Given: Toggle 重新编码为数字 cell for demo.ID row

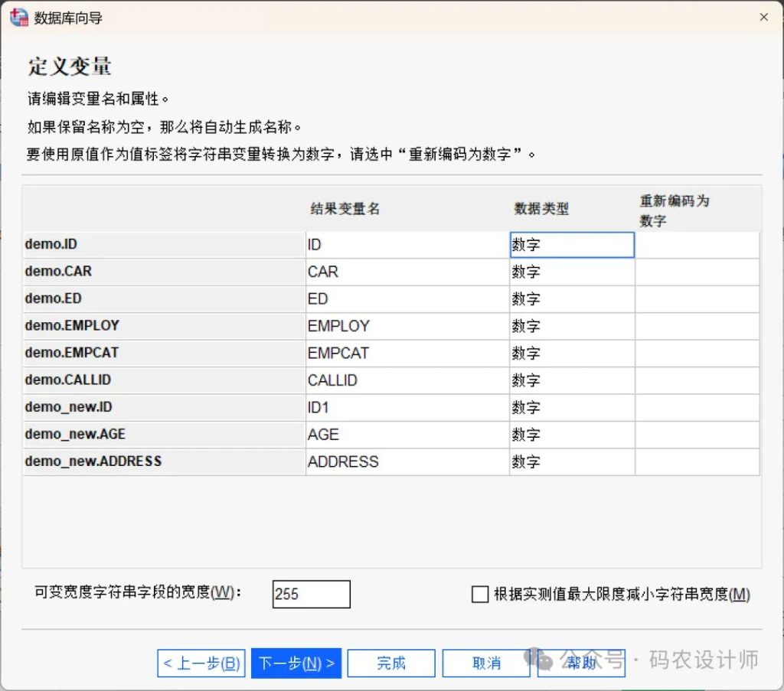Looking at the screenshot, I should 697,245.
